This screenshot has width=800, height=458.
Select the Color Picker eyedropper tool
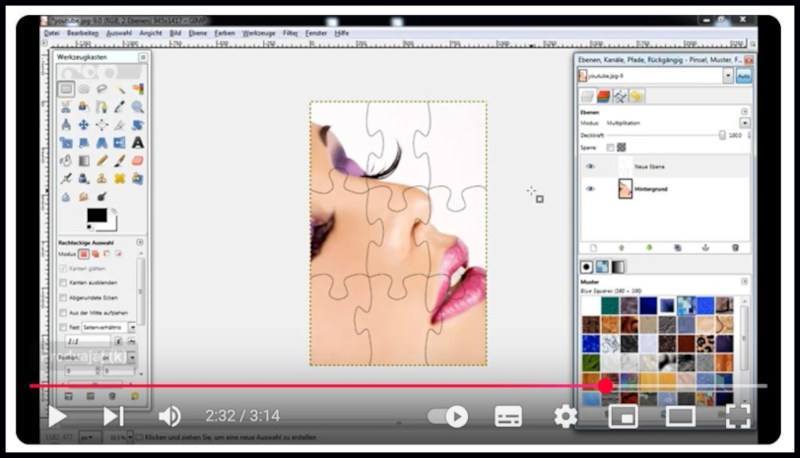119,107
